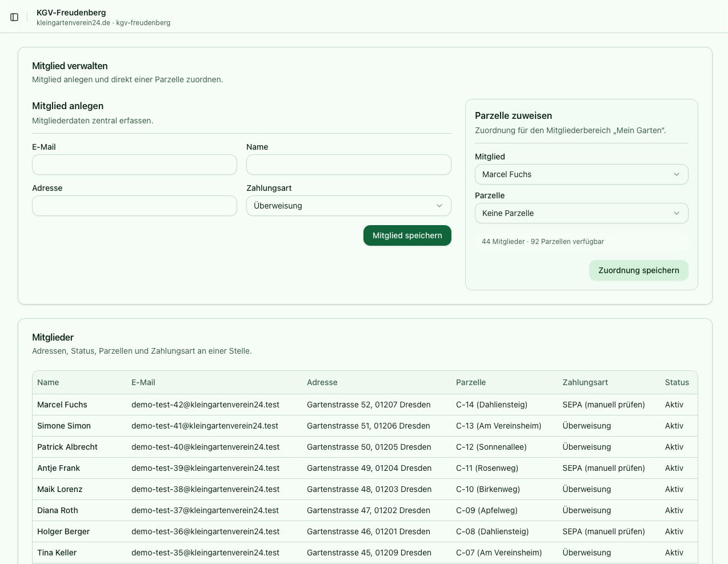Select the Maik Lorenz name cell
This screenshot has height=564, width=728.
pos(60,489)
